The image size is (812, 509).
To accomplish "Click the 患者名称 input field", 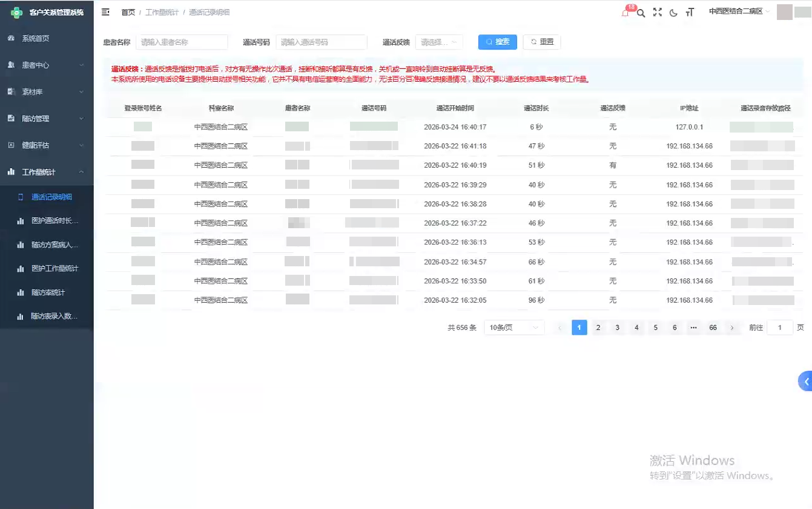I will [182, 42].
